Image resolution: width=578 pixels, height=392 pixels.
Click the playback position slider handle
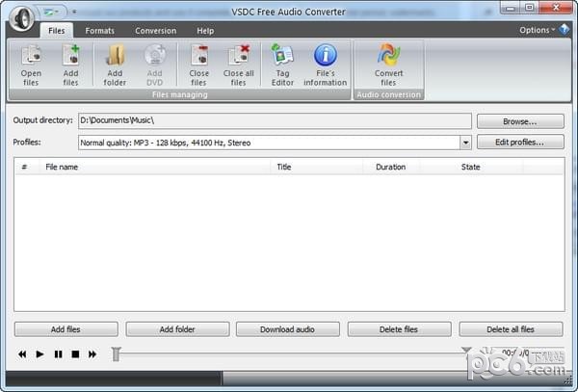[117, 354]
